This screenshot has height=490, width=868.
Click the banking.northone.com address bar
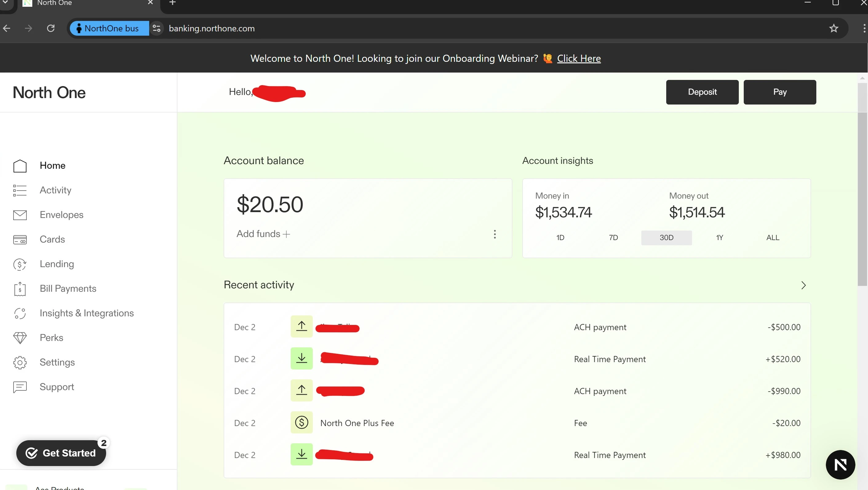point(212,28)
